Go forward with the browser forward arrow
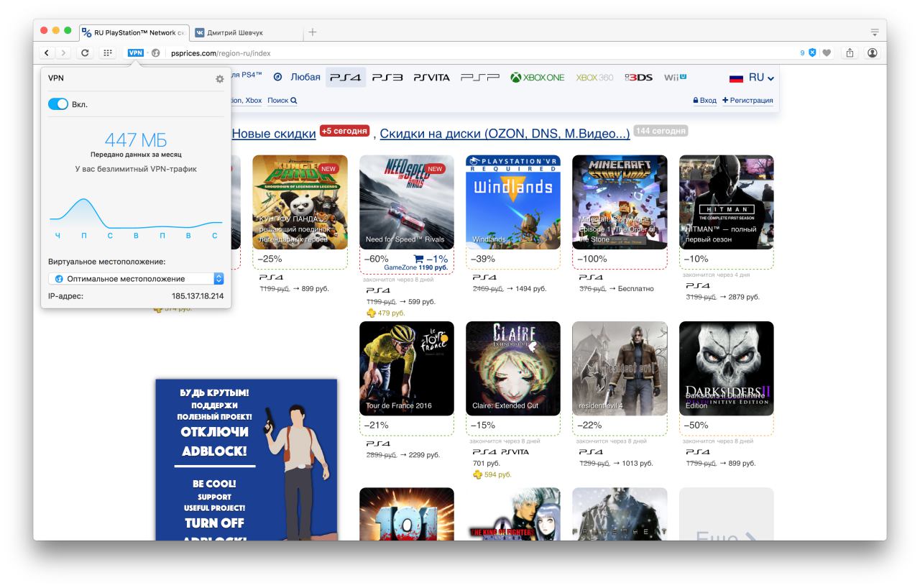Viewport: 920px width, 588px height. (62, 52)
